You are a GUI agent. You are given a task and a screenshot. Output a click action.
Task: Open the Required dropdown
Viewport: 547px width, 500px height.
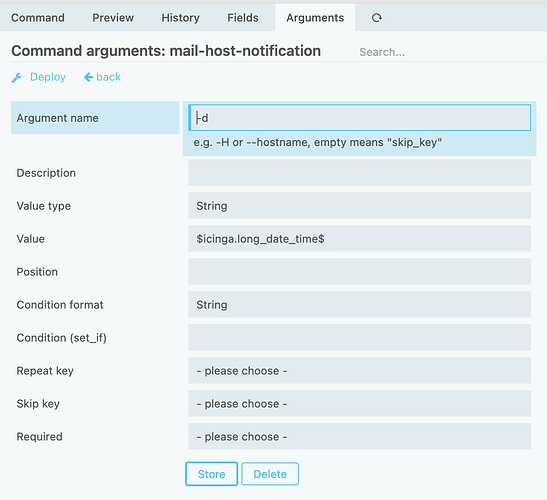point(359,436)
